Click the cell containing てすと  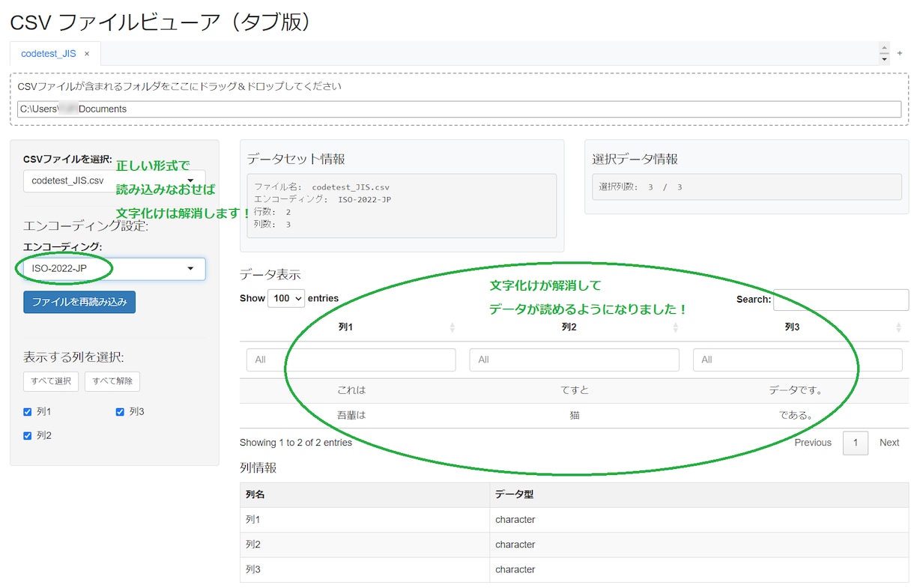575,390
